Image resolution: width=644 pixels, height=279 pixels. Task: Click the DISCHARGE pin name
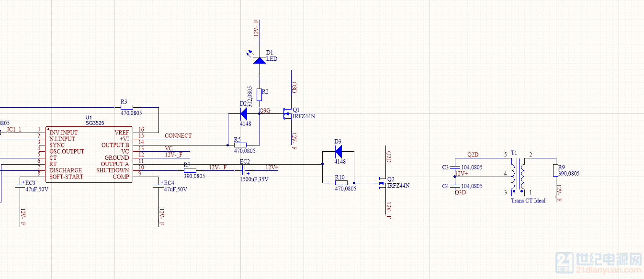click(66, 170)
